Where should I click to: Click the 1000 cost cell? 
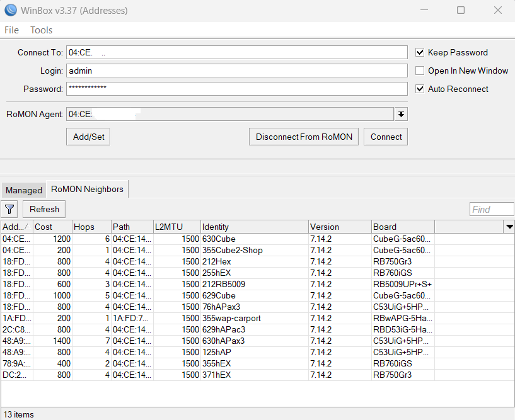52,296
